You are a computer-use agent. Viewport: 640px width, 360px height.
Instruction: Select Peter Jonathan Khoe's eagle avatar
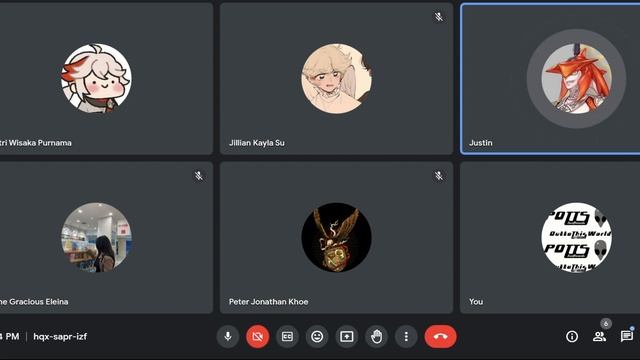click(336, 238)
